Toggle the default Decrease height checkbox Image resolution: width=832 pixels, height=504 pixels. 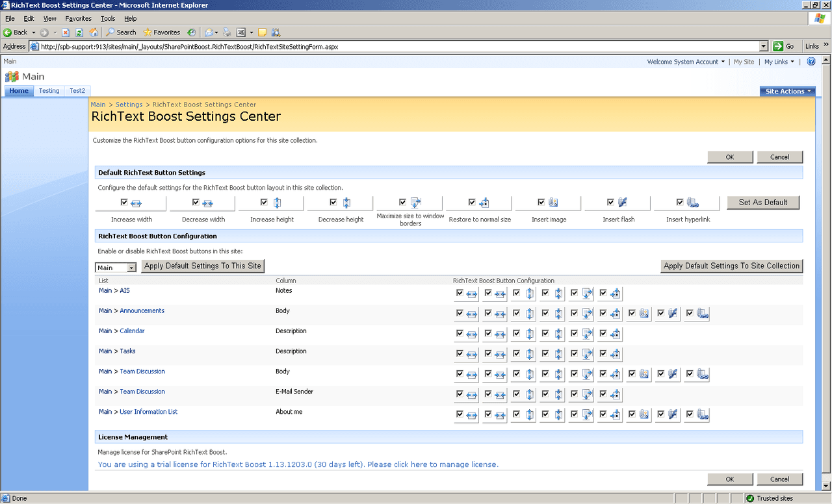pos(333,202)
